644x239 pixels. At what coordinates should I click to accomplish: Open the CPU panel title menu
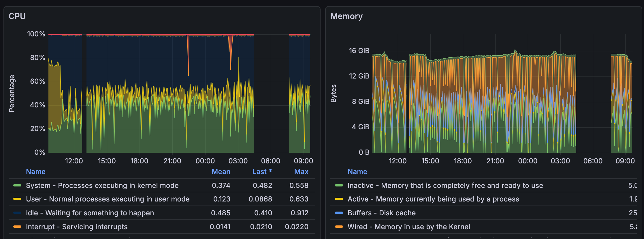pyautogui.click(x=17, y=16)
